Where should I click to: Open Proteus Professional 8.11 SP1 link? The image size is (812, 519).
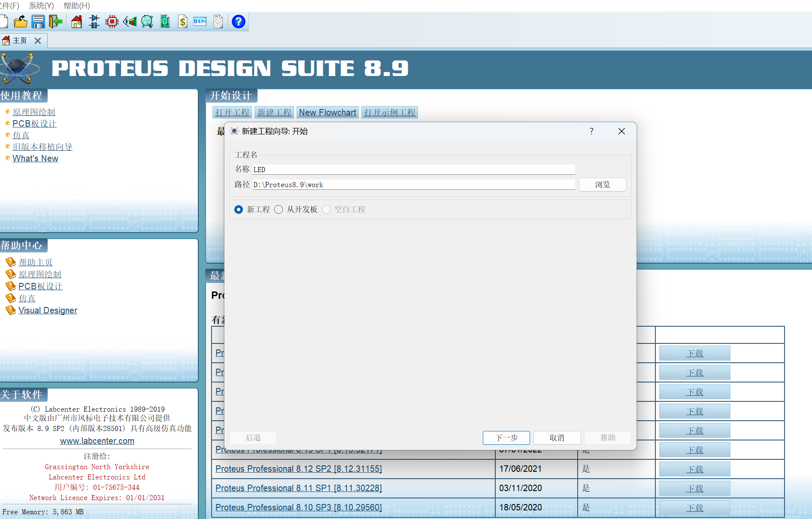tap(299, 488)
